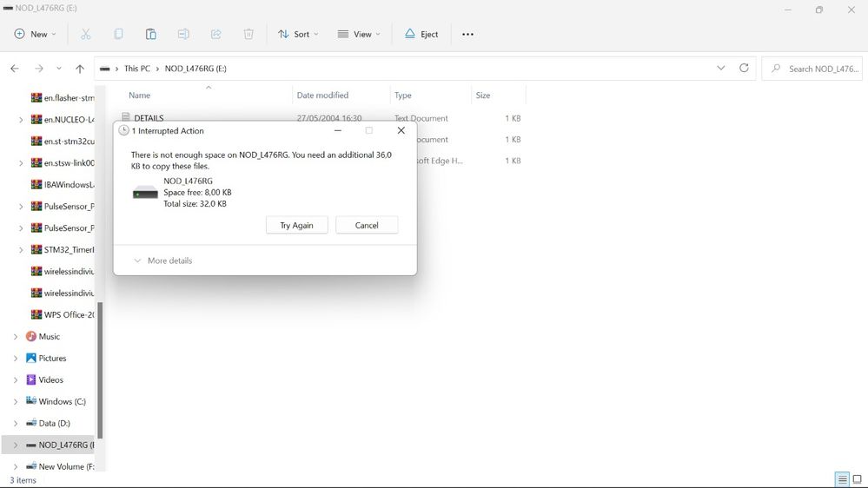Click Try Again in the dialog

coord(296,225)
